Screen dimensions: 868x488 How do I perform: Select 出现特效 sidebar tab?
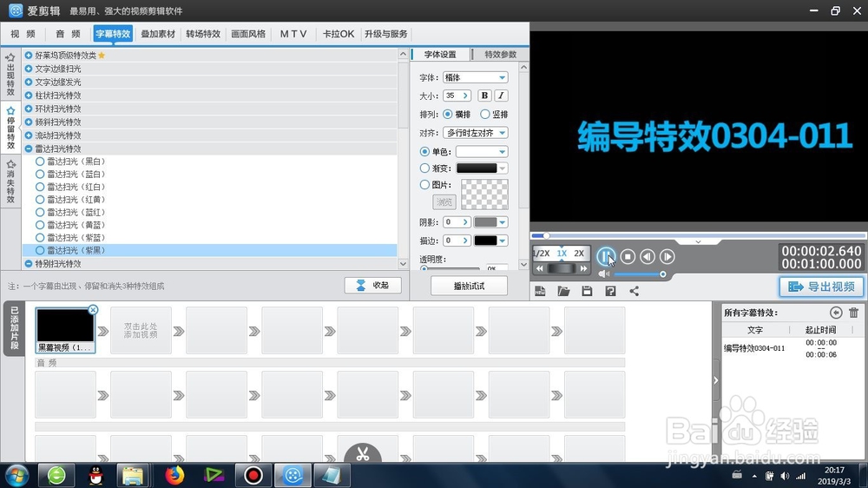(10, 74)
